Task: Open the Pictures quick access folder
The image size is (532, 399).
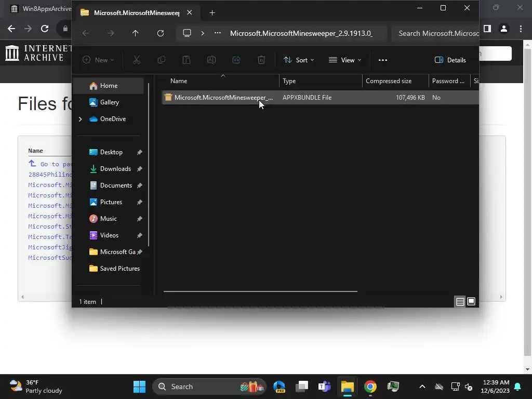Action: click(111, 202)
